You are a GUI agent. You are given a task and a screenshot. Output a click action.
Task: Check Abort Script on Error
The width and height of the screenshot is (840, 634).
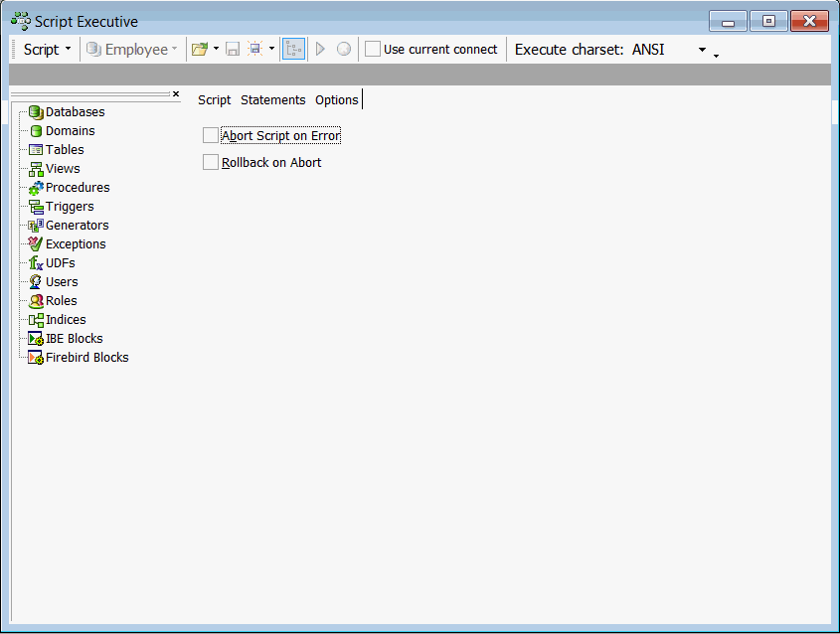click(211, 135)
